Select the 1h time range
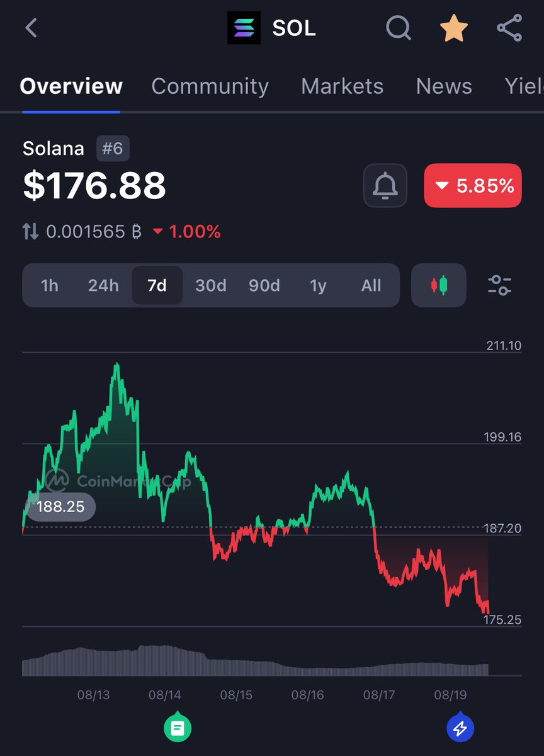 click(50, 285)
